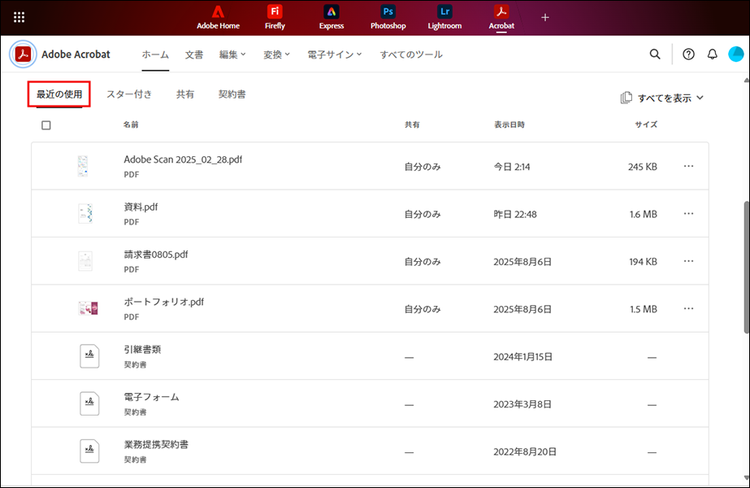
Task: Open Adobe Home from top bar
Action: [217, 17]
